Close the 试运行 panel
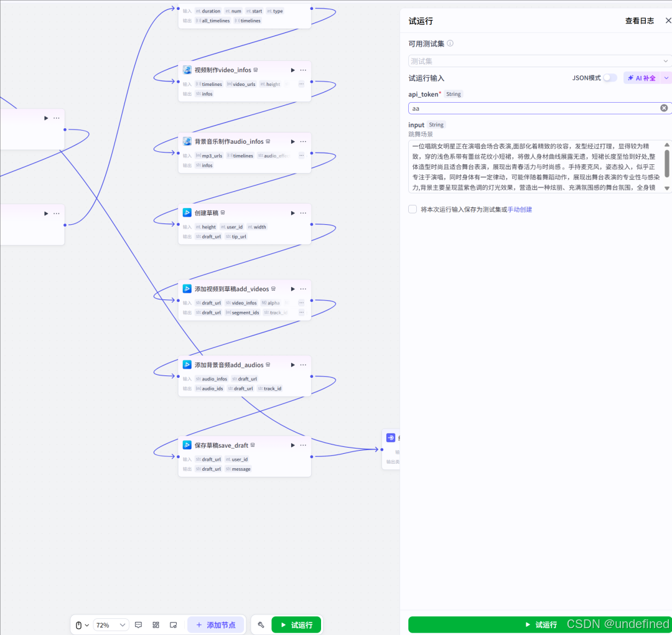 [668, 21]
